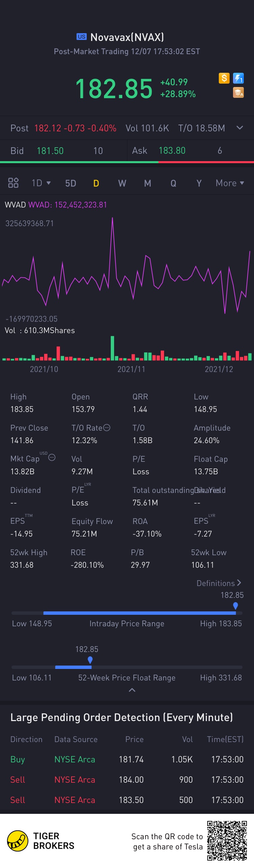Tap the ROE value -280.10%

tap(87, 565)
